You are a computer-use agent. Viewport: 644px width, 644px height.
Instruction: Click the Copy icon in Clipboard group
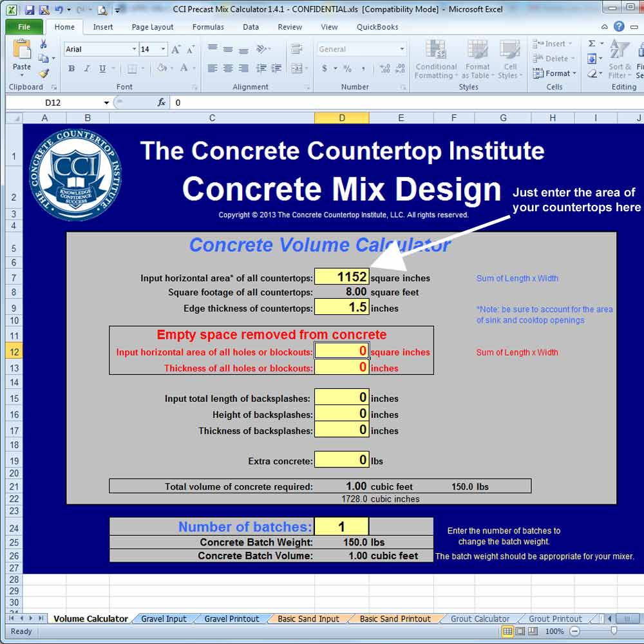(x=43, y=59)
